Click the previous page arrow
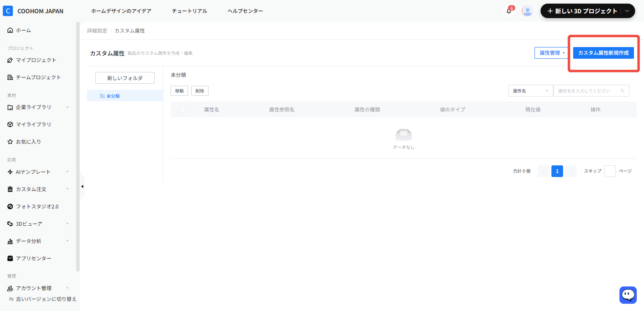Image resolution: width=644 pixels, height=311 pixels. click(x=543, y=171)
